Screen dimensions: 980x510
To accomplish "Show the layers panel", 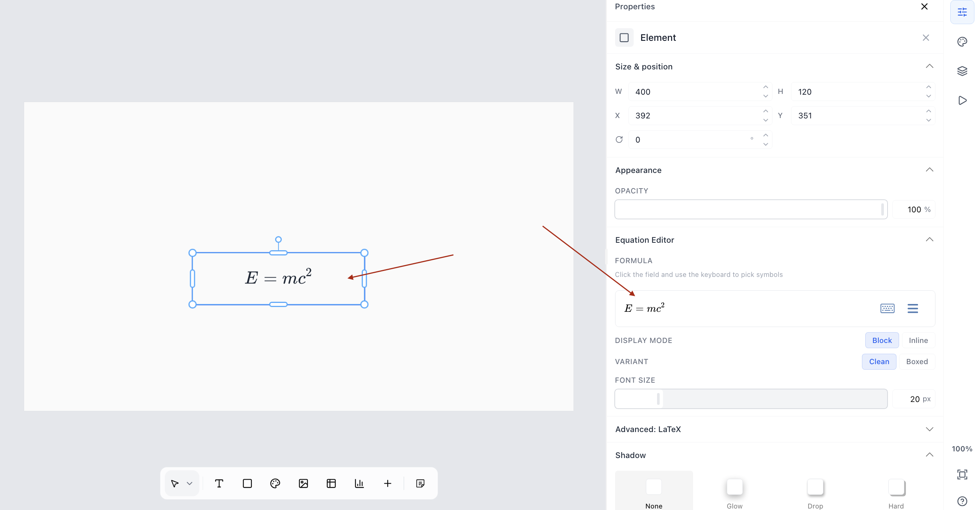I will click(962, 71).
